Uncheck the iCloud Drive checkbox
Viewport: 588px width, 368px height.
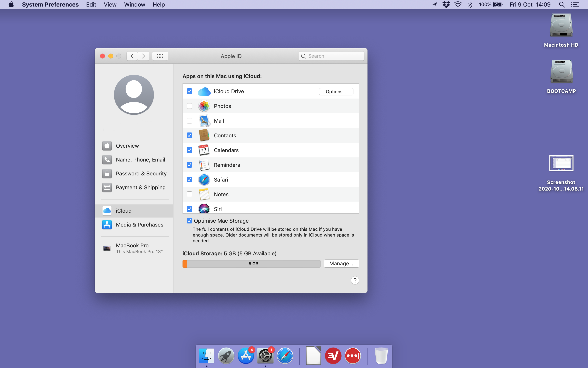click(x=189, y=91)
